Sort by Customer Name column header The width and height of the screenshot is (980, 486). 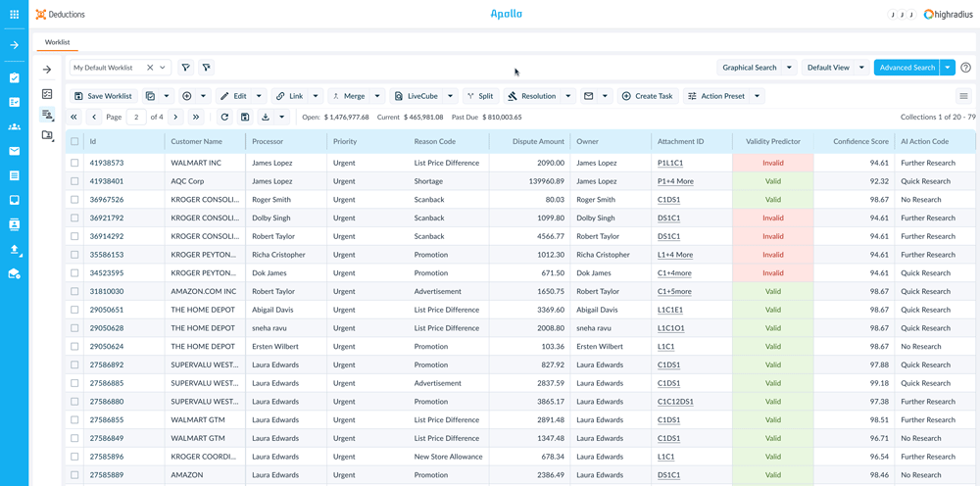(196, 142)
